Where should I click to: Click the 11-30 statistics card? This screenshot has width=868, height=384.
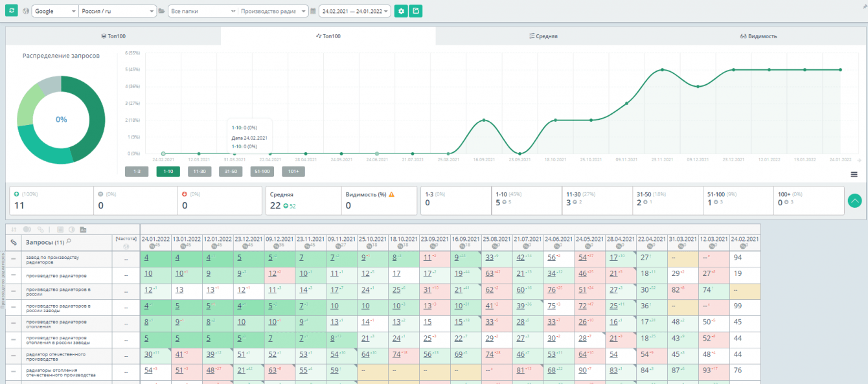(597, 201)
